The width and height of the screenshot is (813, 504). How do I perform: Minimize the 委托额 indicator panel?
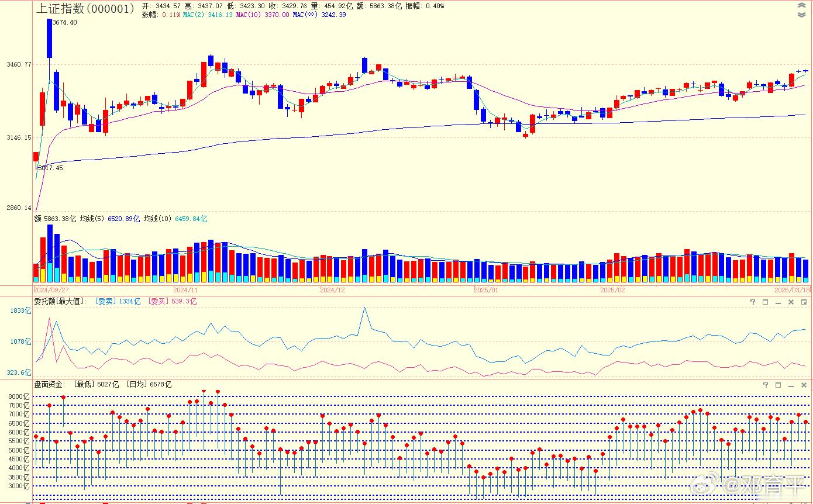778,302
